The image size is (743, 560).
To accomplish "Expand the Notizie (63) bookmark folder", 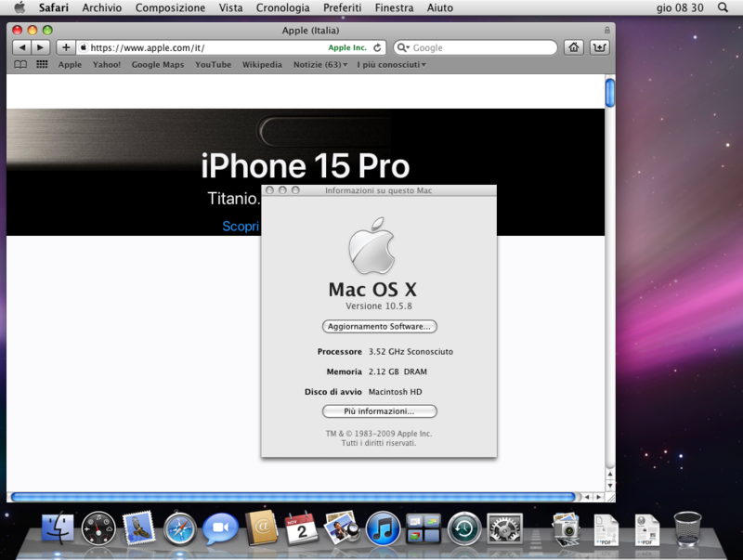I will pos(320,64).
